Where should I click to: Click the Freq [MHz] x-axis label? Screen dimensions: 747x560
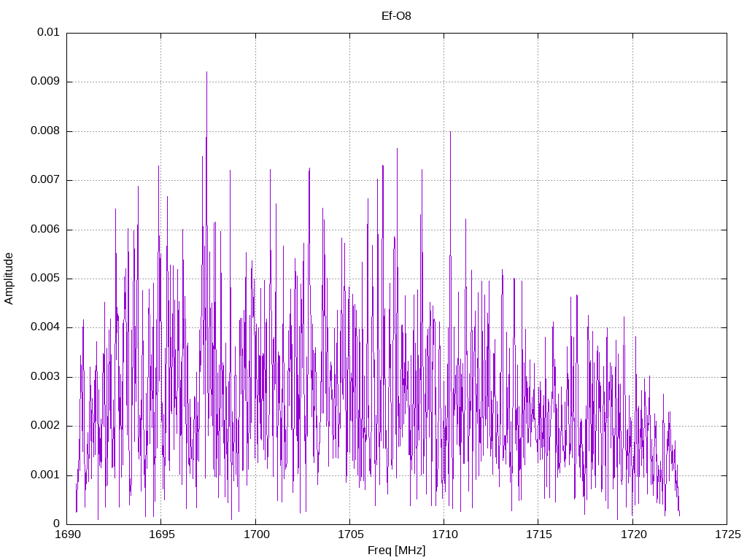[x=396, y=551]
